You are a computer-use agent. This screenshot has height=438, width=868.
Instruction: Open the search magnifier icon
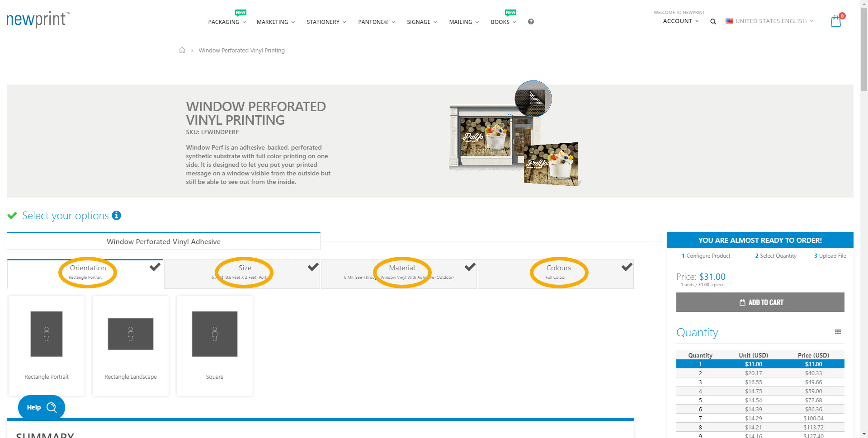[x=713, y=21]
